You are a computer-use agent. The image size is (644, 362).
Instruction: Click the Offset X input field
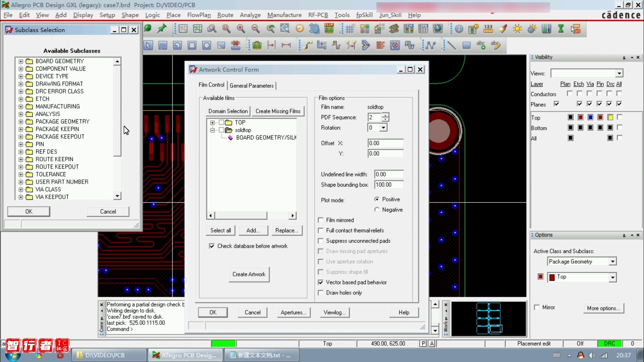tap(386, 143)
